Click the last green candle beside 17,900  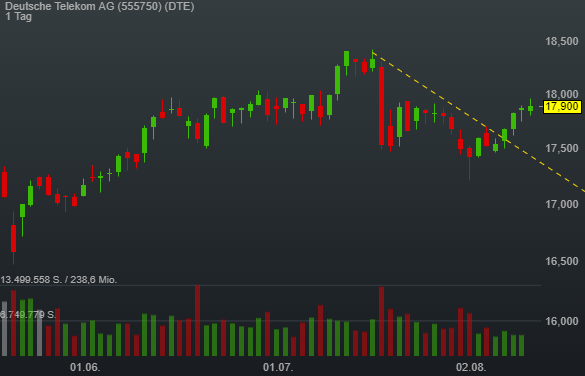coord(530,108)
